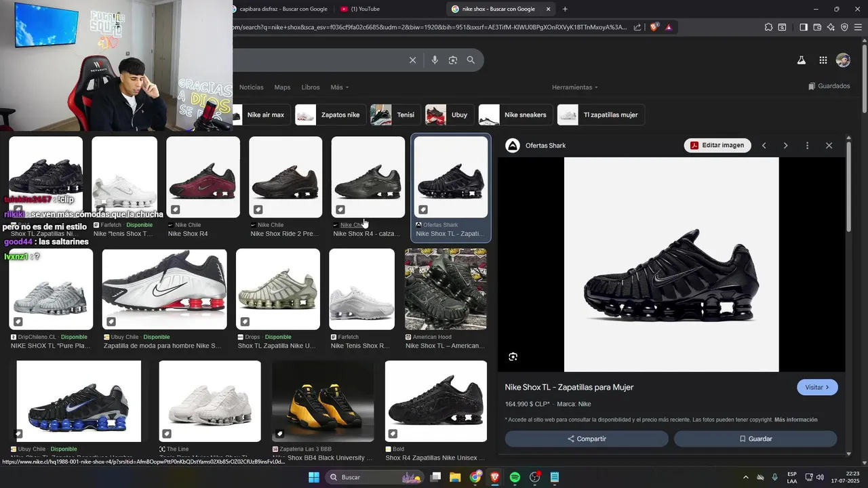The image size is (868, 488).
Task: Open a new browser tab
Action: [x=565, y=9]
